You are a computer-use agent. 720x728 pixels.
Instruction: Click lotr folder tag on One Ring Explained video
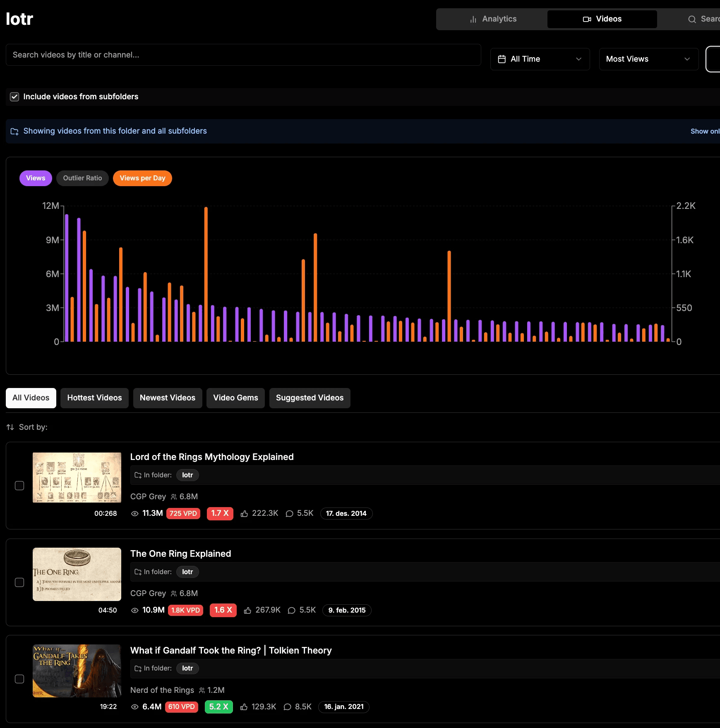[x=187, y=572]
